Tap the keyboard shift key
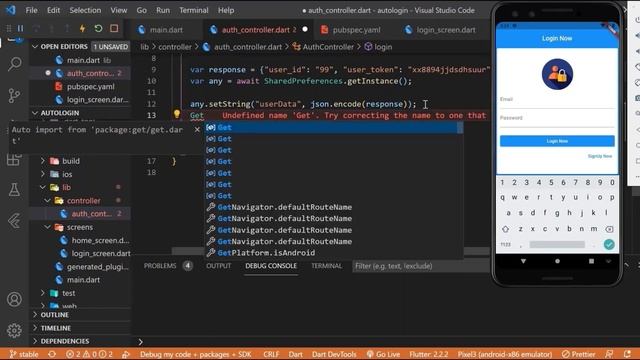 pyautogui.click(x=505, y=229)
